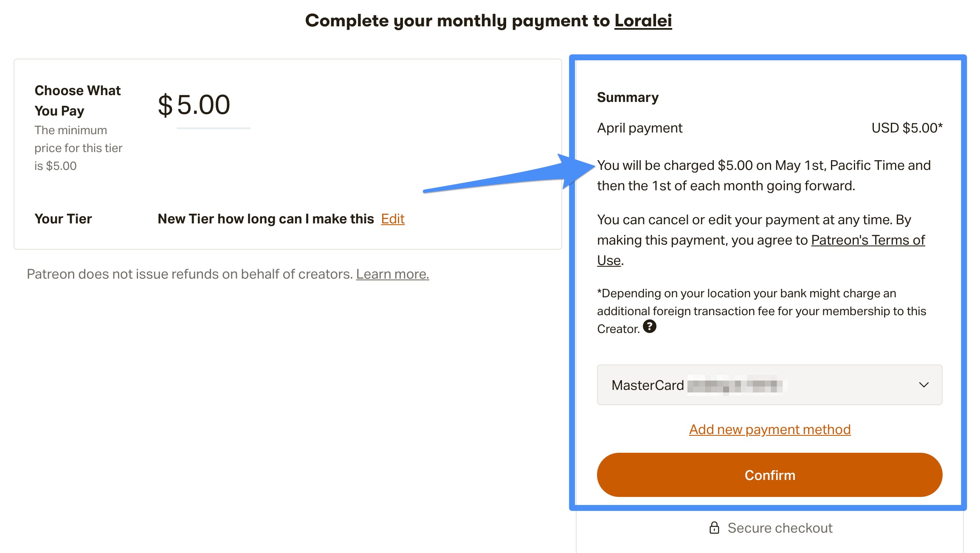Expand the MasterCard dropdown chevron
Screen dimensions: 980x553
click(x=924, y=385)
